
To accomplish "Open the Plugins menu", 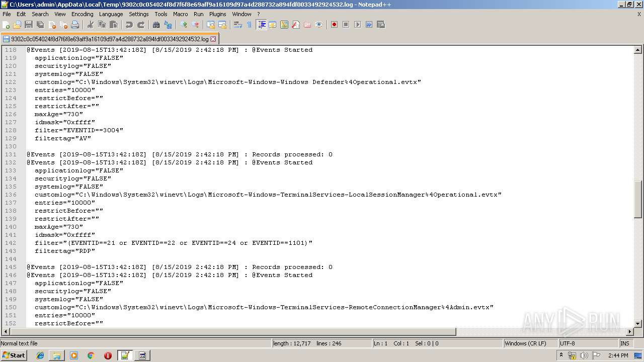I will tap(218, 14).
